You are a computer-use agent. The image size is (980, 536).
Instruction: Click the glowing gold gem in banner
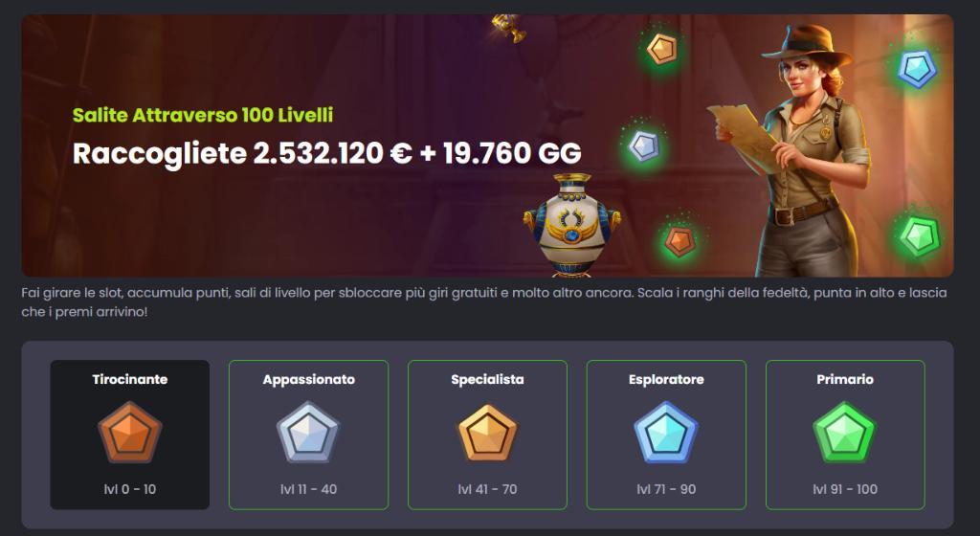coord(662,50)
